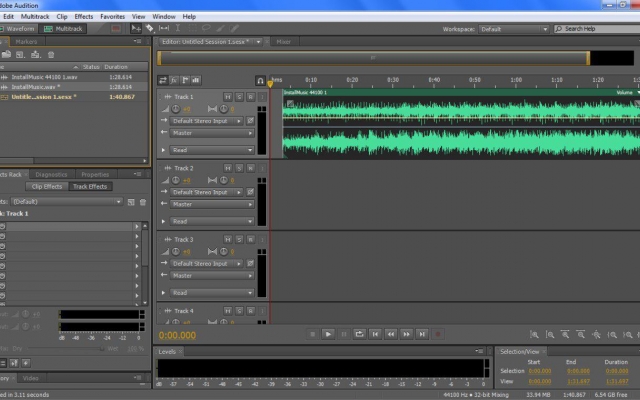
Task: Switch to Multitrack editor view
Action: click(x=63, y=29)
